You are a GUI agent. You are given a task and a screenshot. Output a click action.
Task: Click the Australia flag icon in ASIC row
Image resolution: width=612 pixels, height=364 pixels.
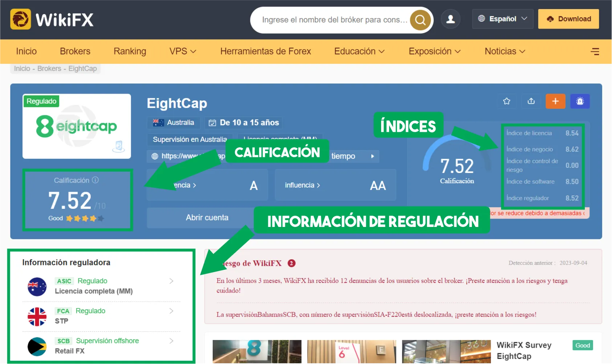37,287
